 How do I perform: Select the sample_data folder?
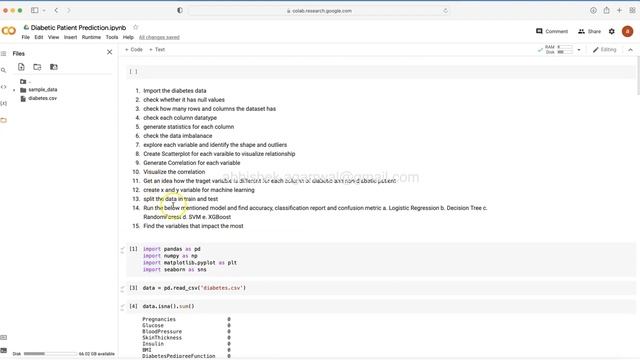pos(43,90)
